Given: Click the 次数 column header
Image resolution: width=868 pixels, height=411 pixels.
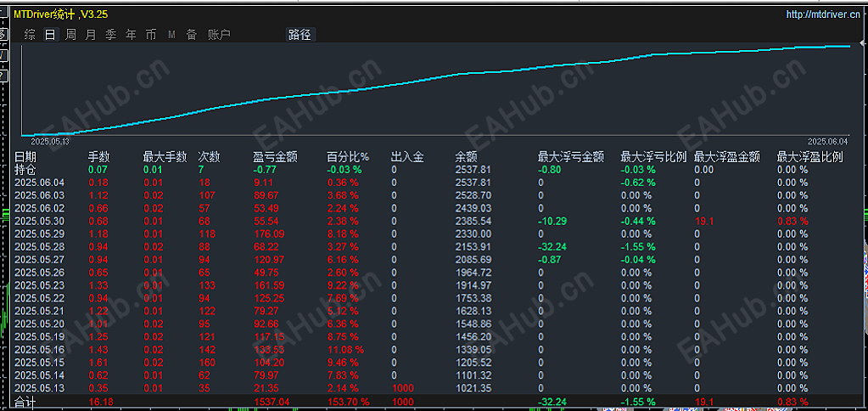Looking at the screenshot, I should point(210,157).
